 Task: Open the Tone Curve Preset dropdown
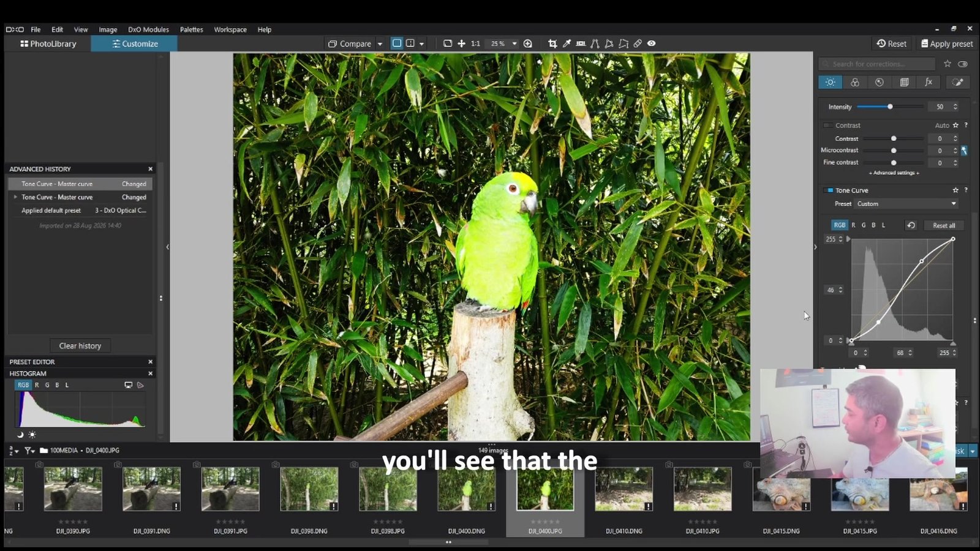[x=907, y=204]
